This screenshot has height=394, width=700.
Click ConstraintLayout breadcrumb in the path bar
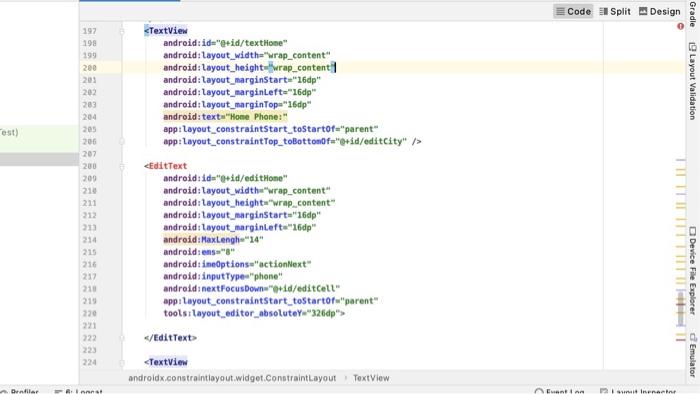[x=232, y=378]
